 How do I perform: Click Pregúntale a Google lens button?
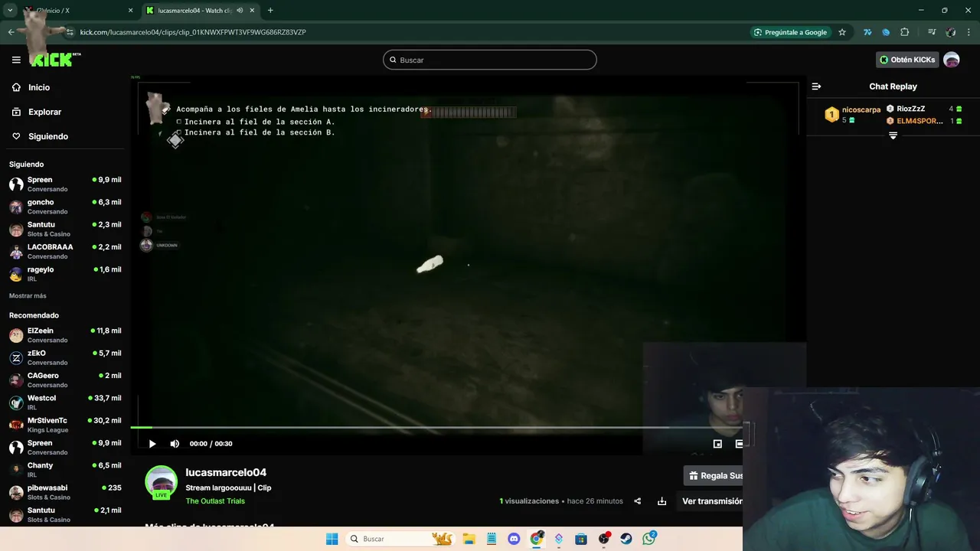point(791,32)
